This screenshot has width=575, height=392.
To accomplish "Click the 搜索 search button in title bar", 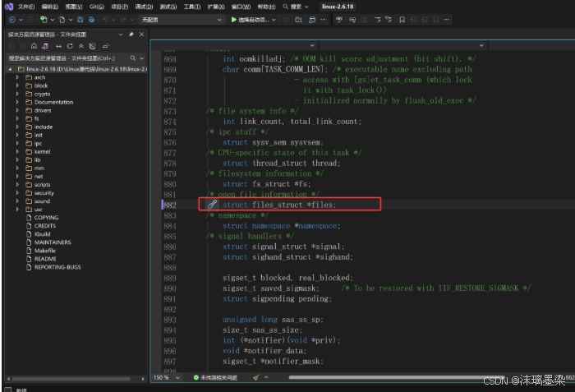I will (295, 7).
